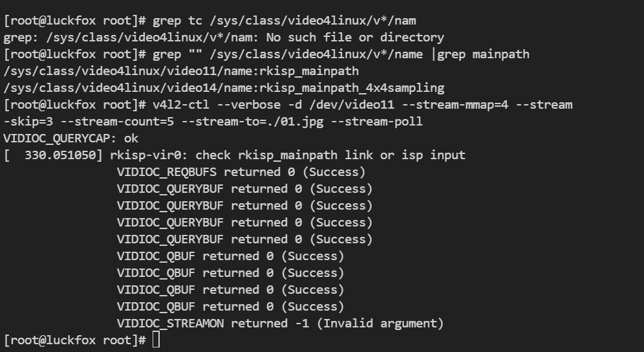644x352 pixels.
Task: Click the video14 rkisp_mainpath_4x4sampling output line
Action: pos(224,87)
